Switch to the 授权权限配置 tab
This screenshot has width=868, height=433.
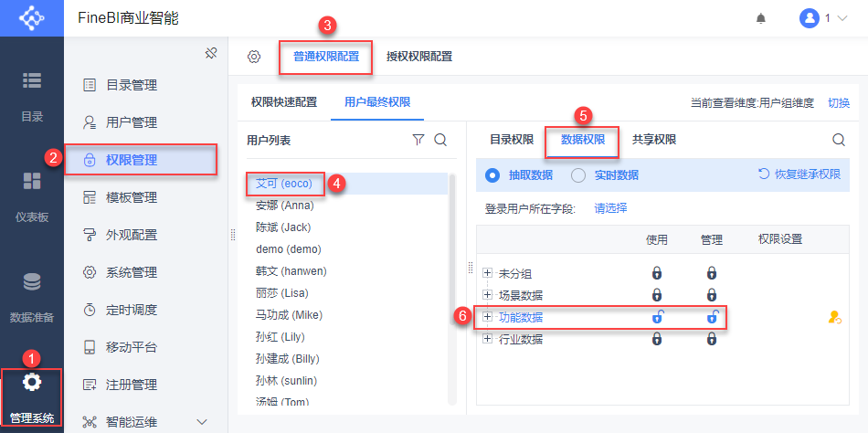(419, 57)
